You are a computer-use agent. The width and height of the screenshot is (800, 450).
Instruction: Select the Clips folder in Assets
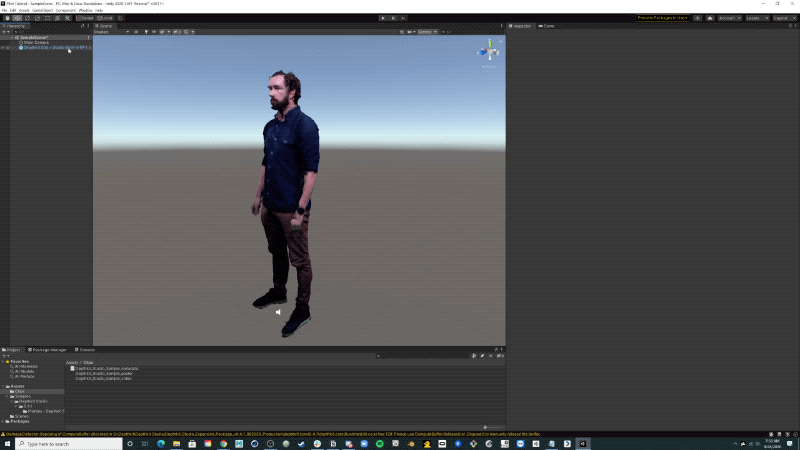(19, 390)
